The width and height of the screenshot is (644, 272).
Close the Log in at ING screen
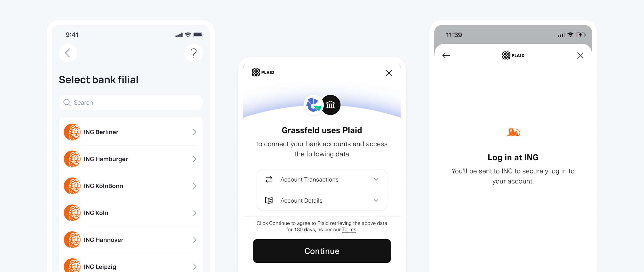[580, 55]
